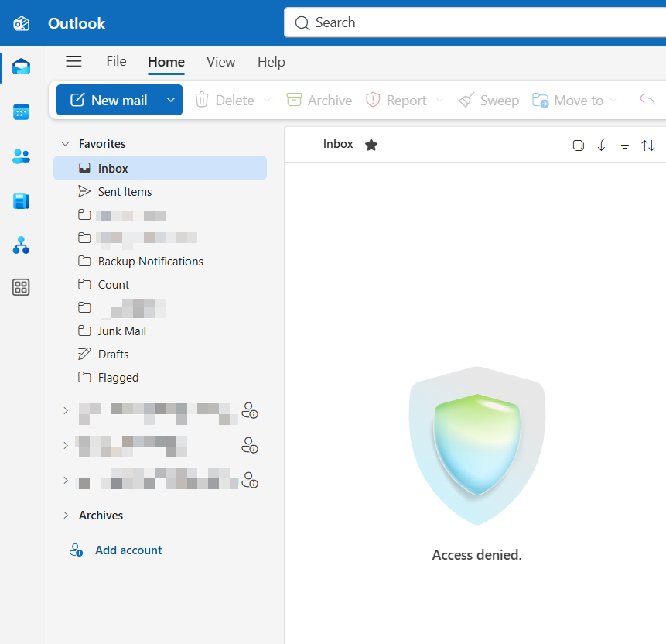Click the New mail button
666x644 pixels.
coord(109,100)
